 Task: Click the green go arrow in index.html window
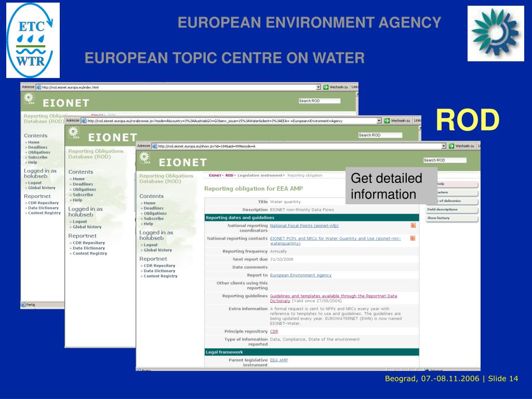326,87
